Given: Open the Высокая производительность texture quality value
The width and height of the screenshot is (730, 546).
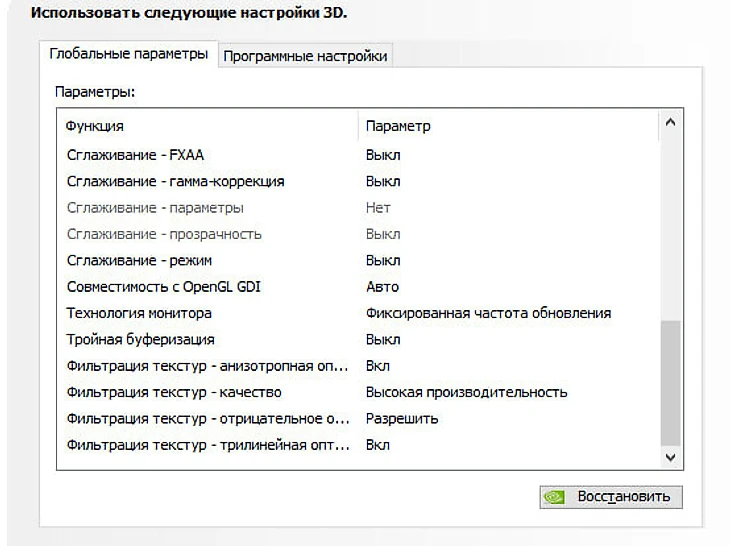Looking at the screenshot, I should pos(466,392).
